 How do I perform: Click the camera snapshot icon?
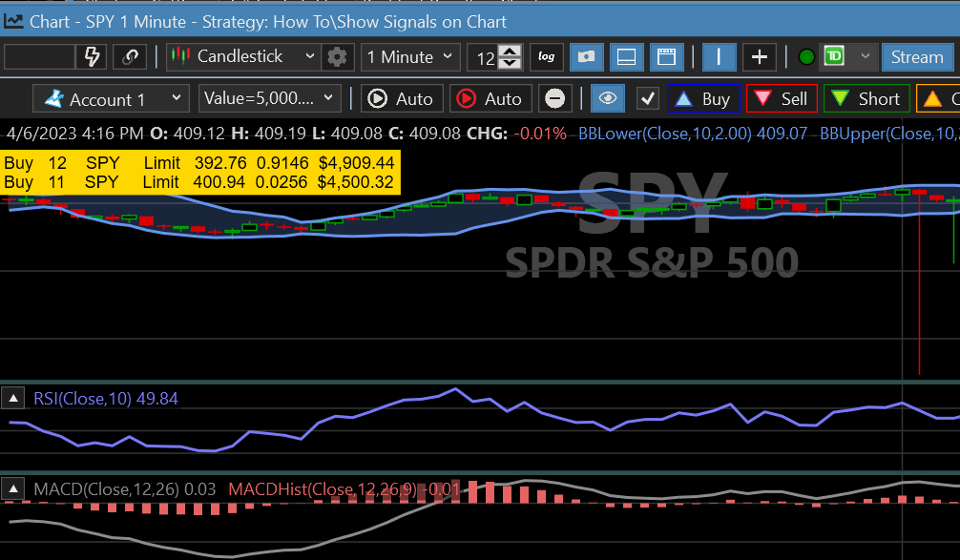click(x=587, y=57)
